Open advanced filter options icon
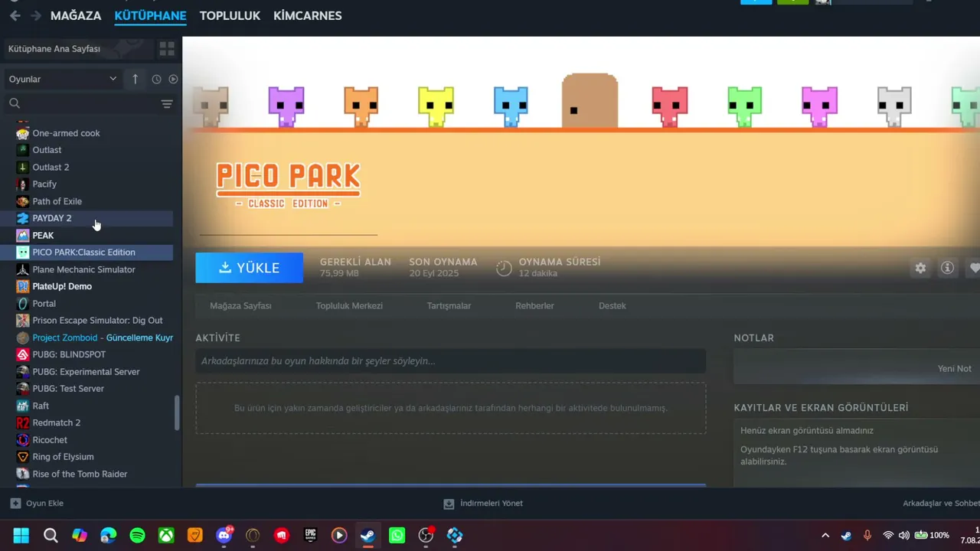 167,103
